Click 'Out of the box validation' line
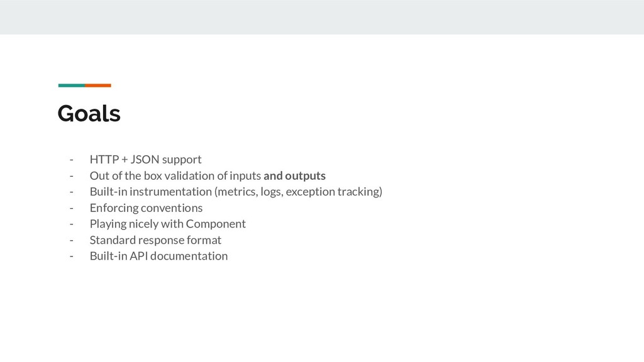Image resolution: width=644 pixels, height=362 pixels. tap(208, 176)
